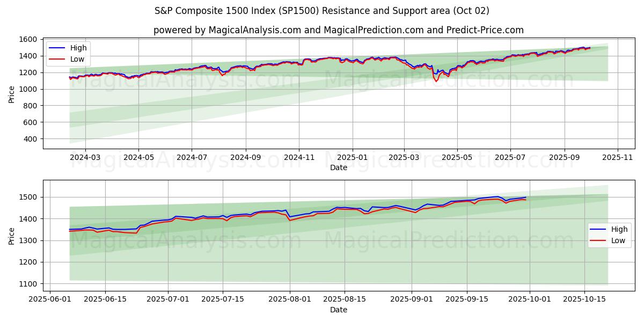Click the "2025-06-01" tick on bottom chart

(x=50, y=299)
